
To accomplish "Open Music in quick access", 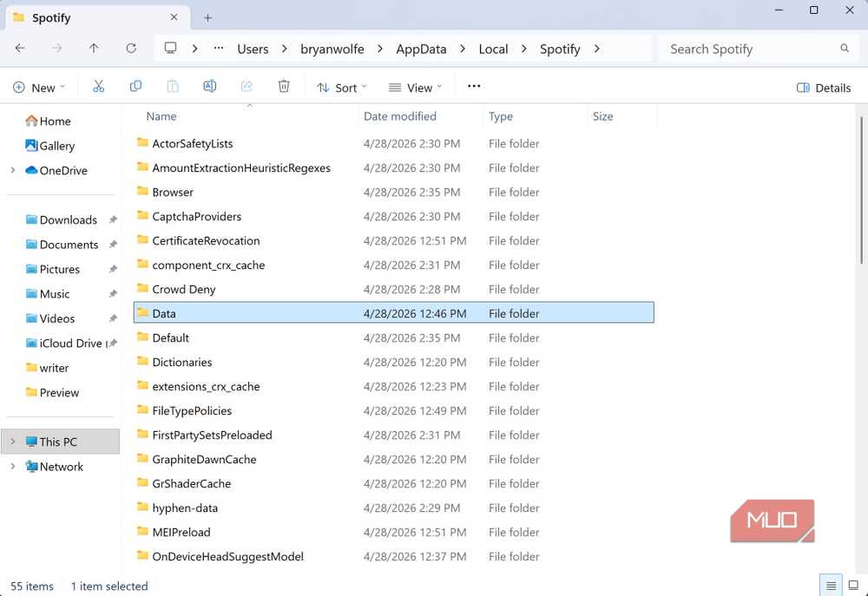I will [48, 294].
